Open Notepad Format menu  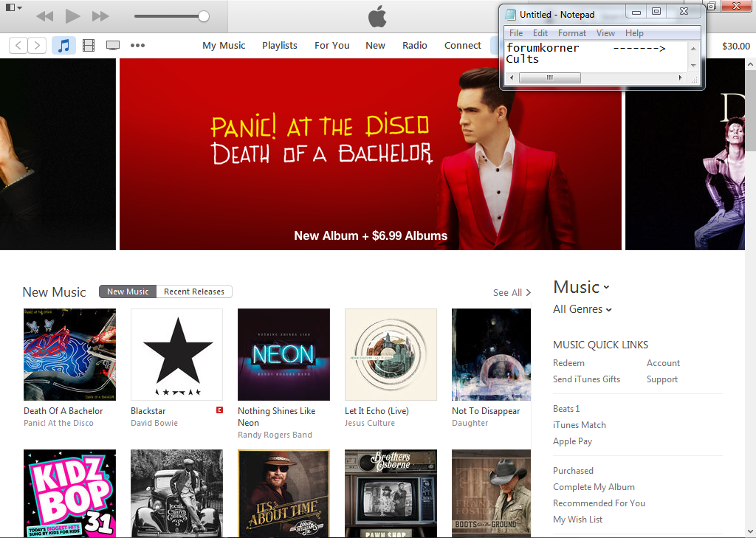[572, 32]
